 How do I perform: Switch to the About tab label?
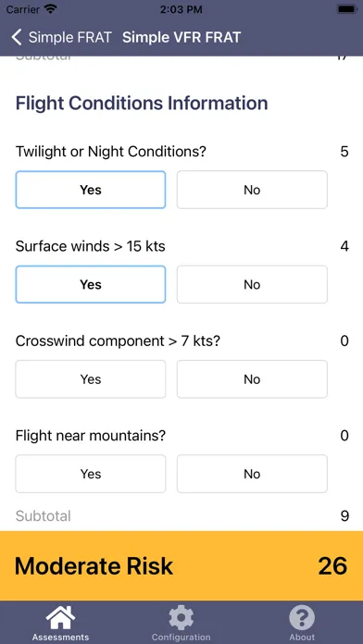[302, 638]
